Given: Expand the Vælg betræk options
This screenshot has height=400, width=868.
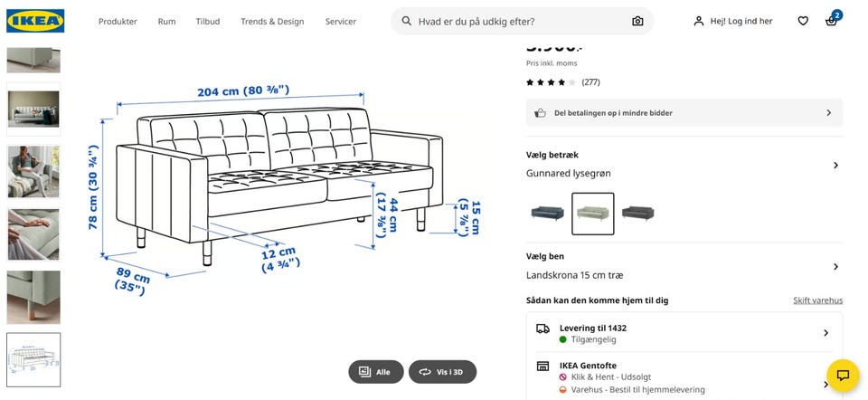Looking at the screenshot, I should [x=684, y=165].
